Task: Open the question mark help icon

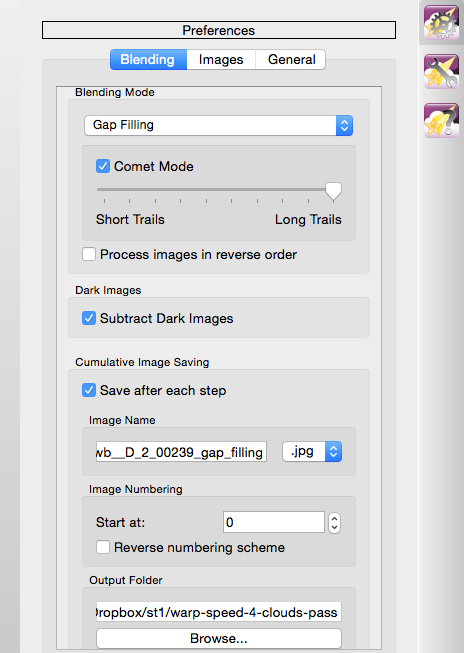Action: [441, 121]
